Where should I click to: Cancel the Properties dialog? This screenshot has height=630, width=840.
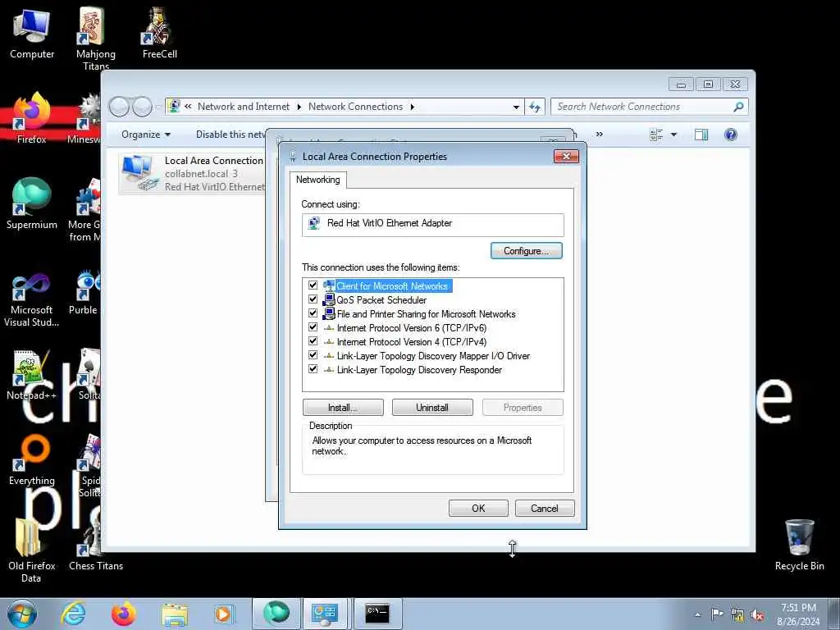[545, 509]
